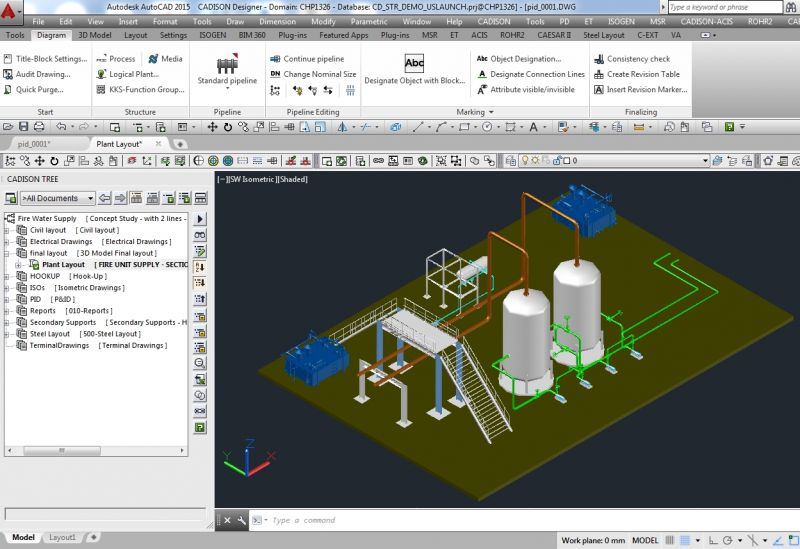The height and width of the screenshot is (549, 800).
Task: Click the Continue pipeline icon
Action: coord(275,59)
